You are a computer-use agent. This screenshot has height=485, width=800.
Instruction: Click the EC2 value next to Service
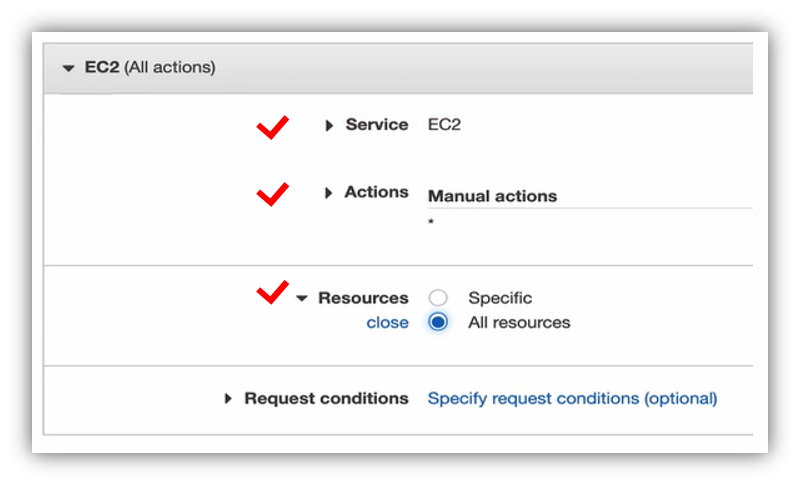444,125
